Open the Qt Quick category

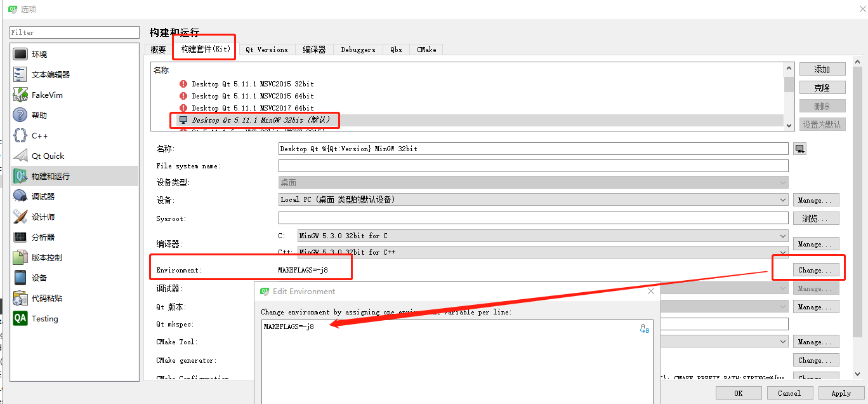point(76,156)
